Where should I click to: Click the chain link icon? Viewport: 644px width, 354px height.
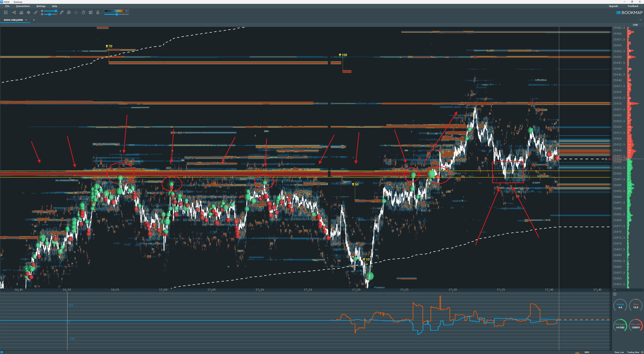36,13
